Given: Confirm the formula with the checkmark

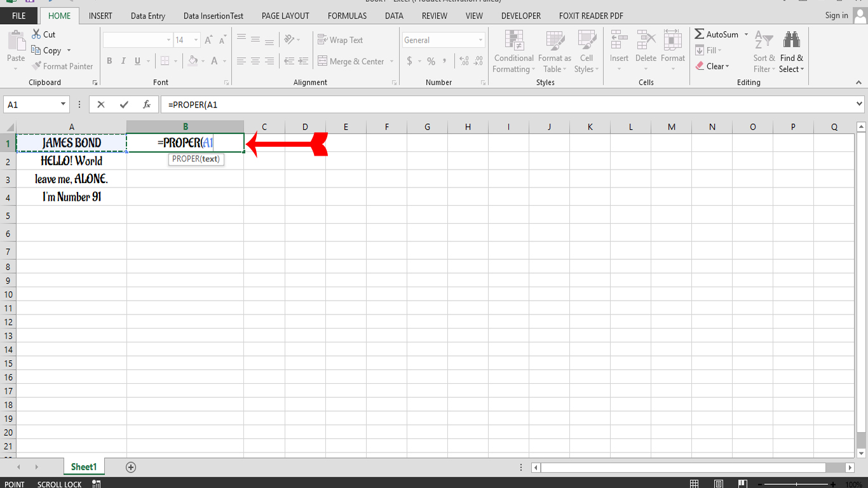Looking at the screenshot, I should (x=124, y=104).
